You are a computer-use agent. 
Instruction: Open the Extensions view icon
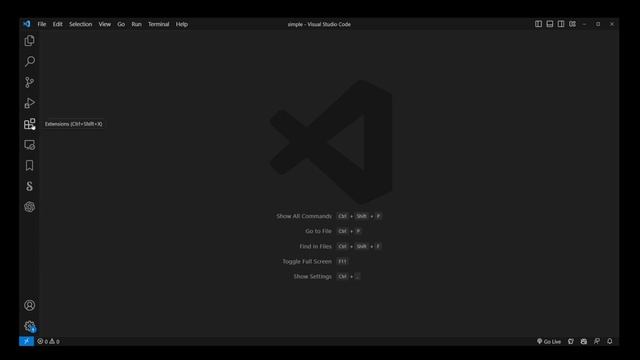tap(29, 124)
